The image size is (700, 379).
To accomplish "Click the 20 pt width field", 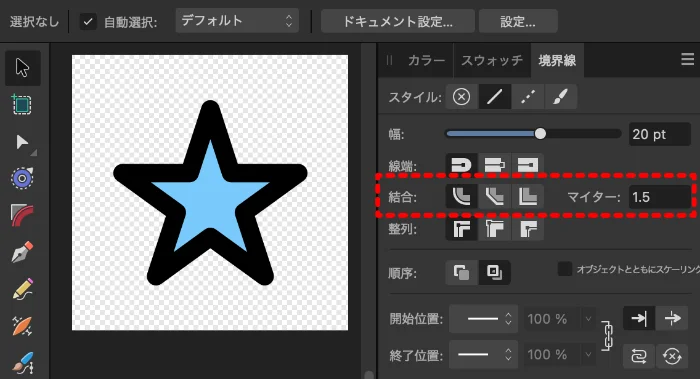I will point(659,134).
